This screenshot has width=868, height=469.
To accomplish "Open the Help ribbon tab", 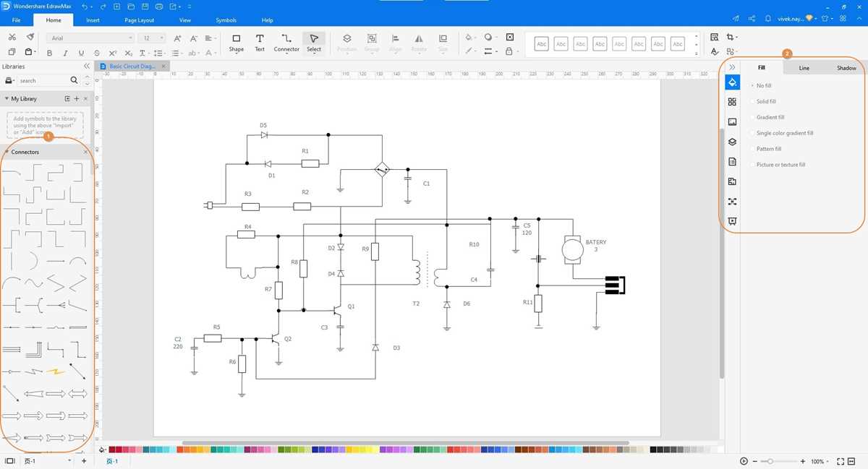I will click(267, 20).
